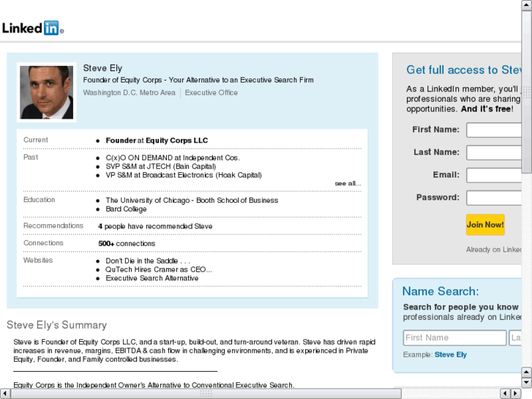The height and width of the screenshot is (399, 532).
Task: Focus the First Name signup field
Action: coord(494,130)
